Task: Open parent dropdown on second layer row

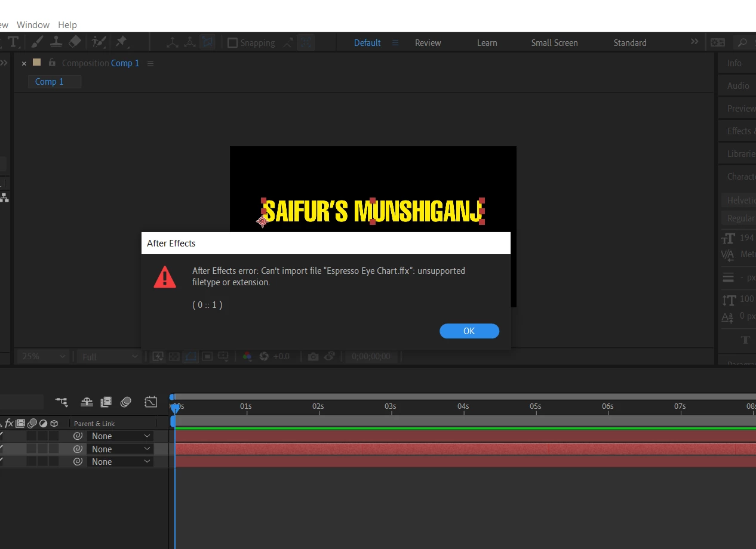Action: [121, 449]
